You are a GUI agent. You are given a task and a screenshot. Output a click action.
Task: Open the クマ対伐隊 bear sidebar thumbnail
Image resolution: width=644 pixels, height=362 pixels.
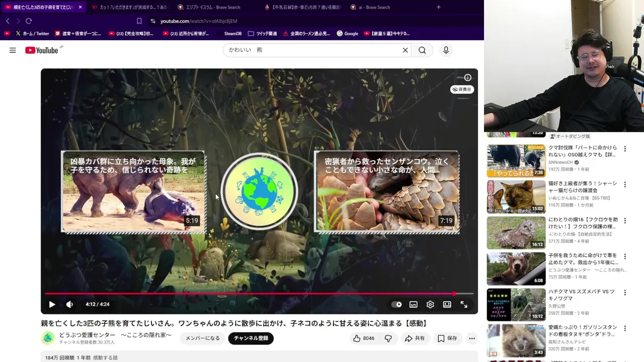pos(516,161)
